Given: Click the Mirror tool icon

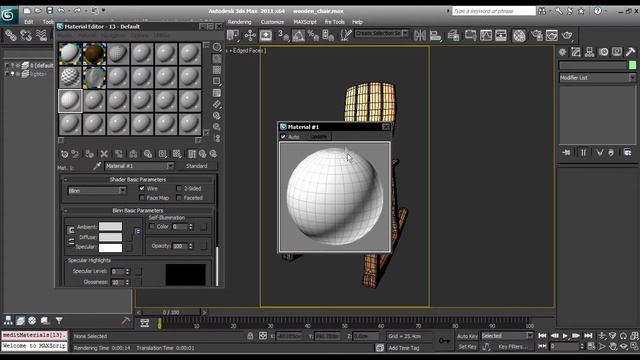Looking at the screenshot, I should pyautogui.click(x=420, y=36).
